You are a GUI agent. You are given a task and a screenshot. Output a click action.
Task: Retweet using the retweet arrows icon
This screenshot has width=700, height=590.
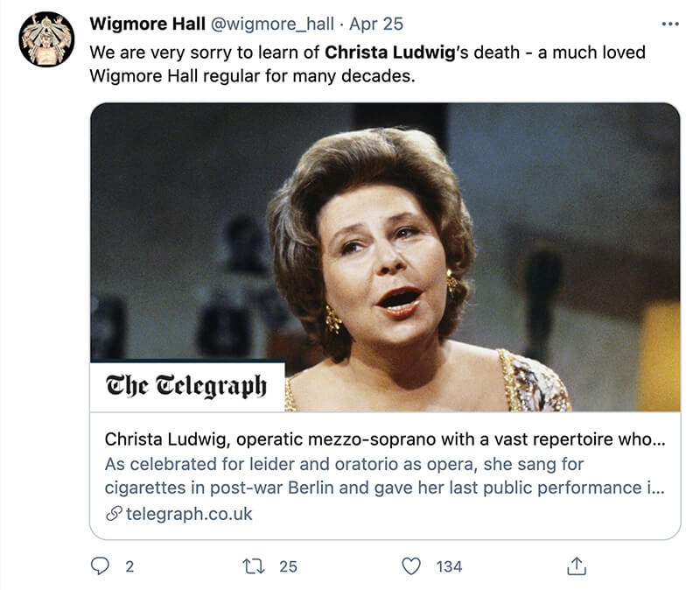coord(255,566)
